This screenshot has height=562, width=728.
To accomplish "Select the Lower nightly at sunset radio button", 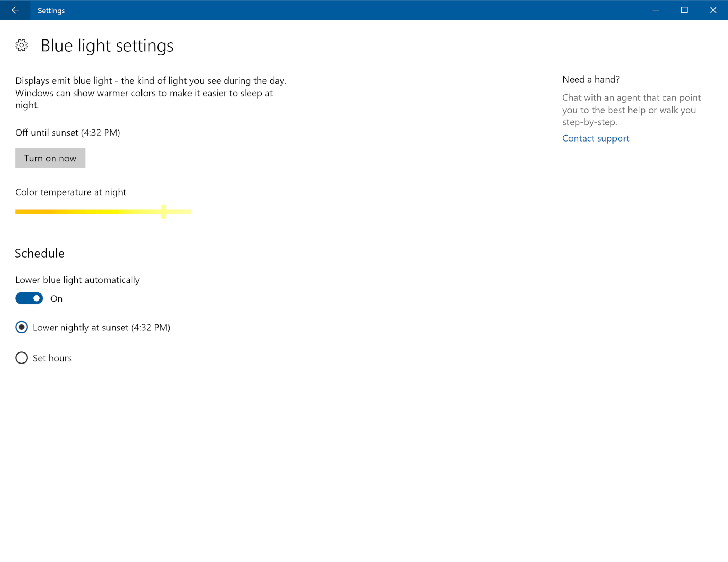I will [22, 327].
